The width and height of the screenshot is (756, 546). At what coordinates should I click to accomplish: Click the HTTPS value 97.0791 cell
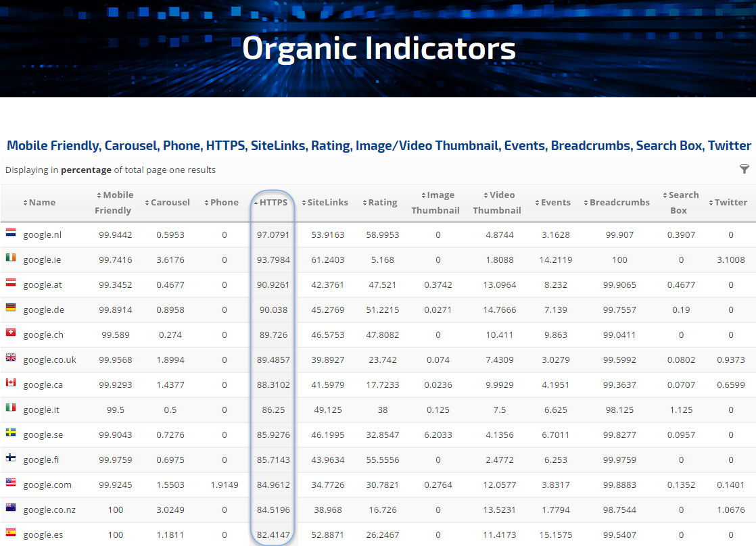coord(273,235)
